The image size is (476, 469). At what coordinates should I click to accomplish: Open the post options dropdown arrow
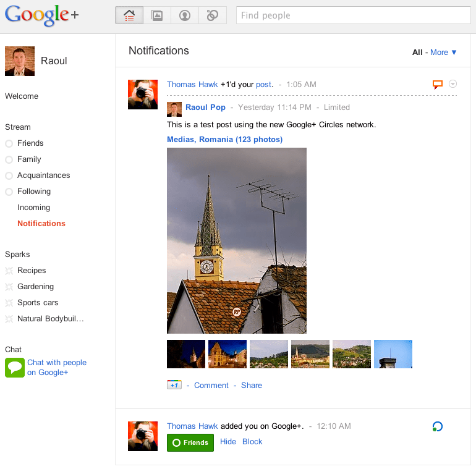(x=453, y=84)
